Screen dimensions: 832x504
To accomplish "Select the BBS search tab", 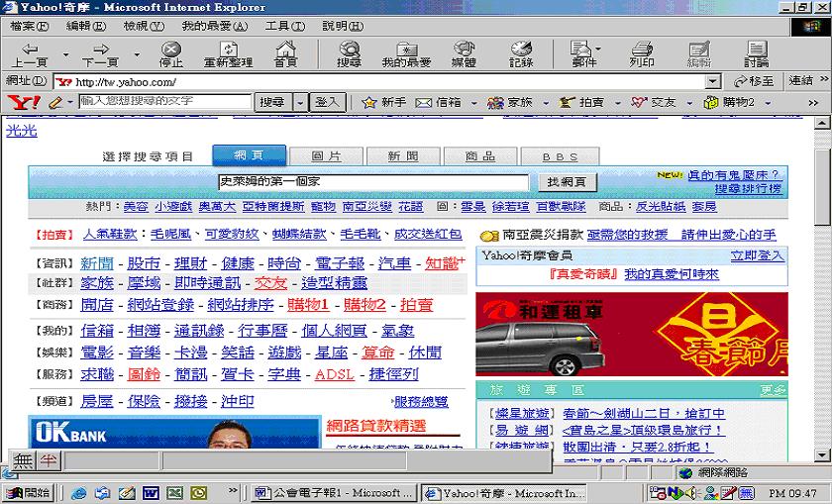I will pos(560,156).
